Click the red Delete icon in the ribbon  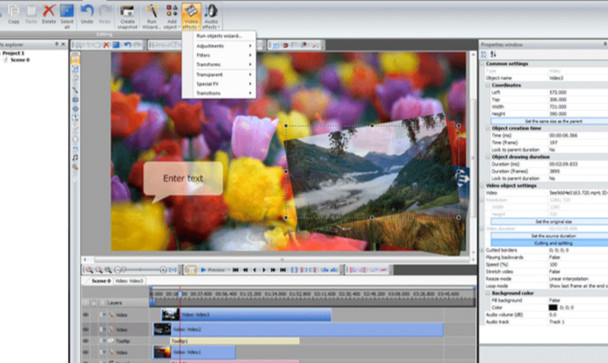pyautogui.click(x=49, y=14)
